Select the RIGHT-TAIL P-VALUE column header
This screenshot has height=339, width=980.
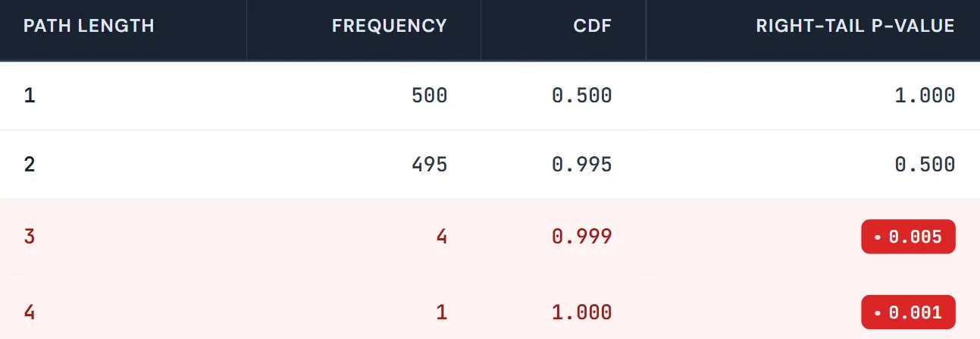(x=855, y=26)
